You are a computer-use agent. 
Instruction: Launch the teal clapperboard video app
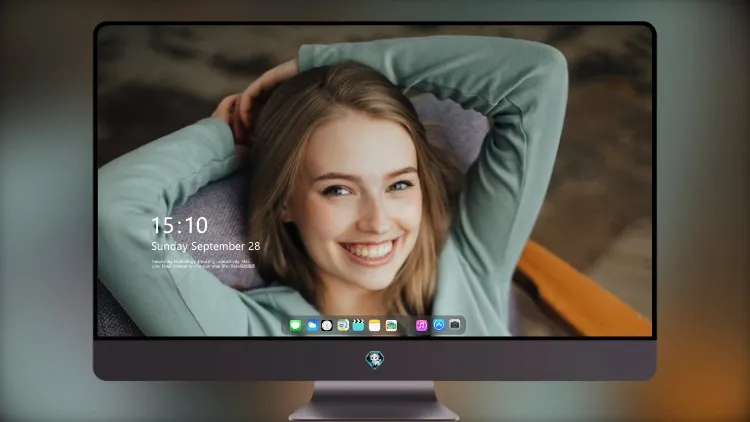pyautogui.click(x=358, y=326)
